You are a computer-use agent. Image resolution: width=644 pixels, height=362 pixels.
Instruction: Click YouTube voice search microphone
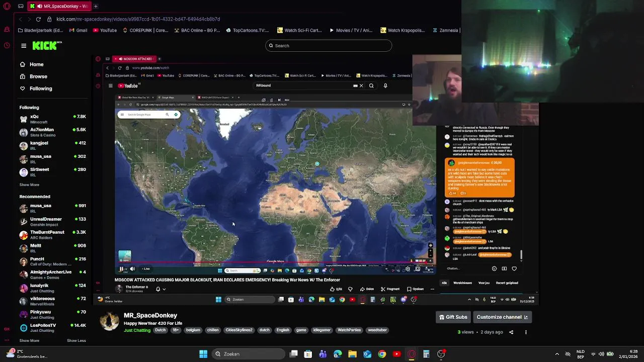click(385, 85)
